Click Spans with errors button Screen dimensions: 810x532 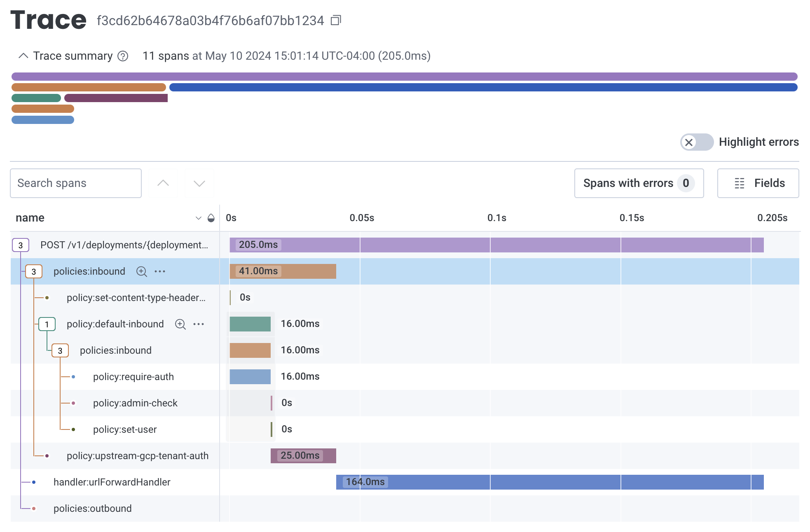click(639, 183)
